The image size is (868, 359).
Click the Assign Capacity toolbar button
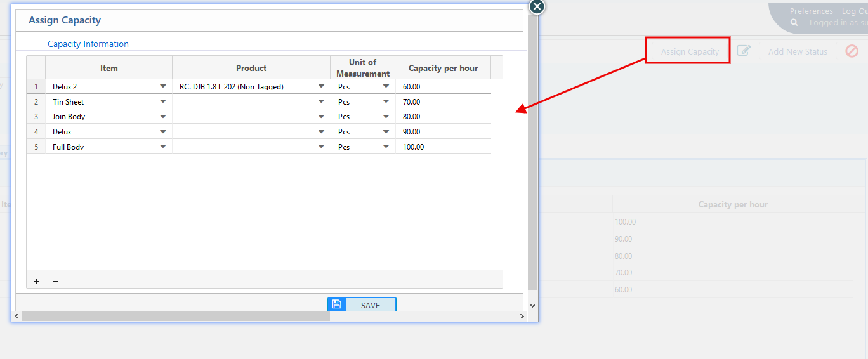coord(690,51)
